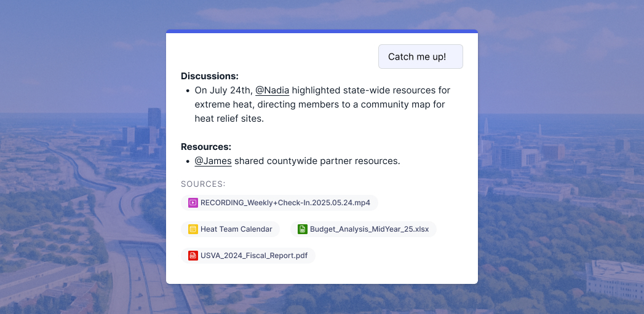Open the @James mention link

pyautogui.click(x=213, y=161)
